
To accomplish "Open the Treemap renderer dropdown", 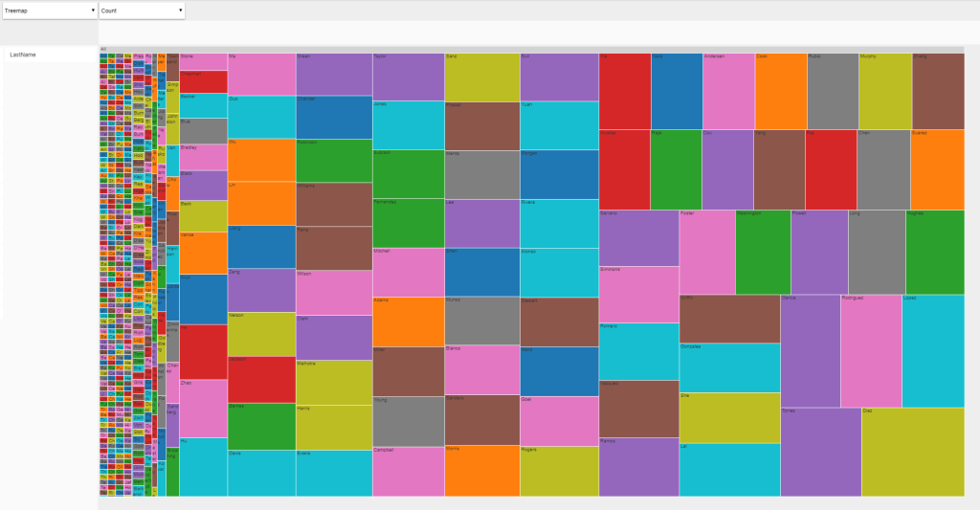I will point(50,11).
